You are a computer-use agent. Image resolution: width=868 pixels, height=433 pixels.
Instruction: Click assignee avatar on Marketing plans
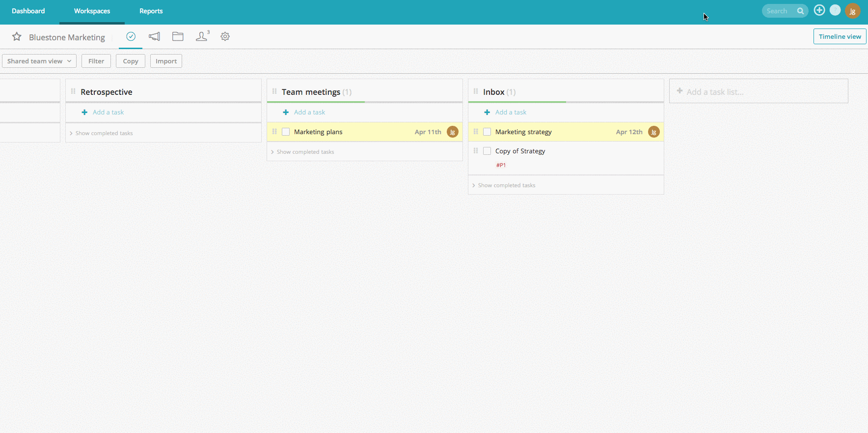pyautogui.click(x=453, y=132)
